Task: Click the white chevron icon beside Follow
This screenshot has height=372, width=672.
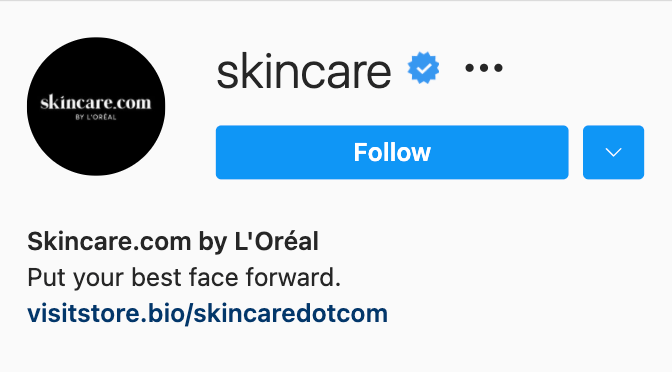Action: (x=613, y=152)
